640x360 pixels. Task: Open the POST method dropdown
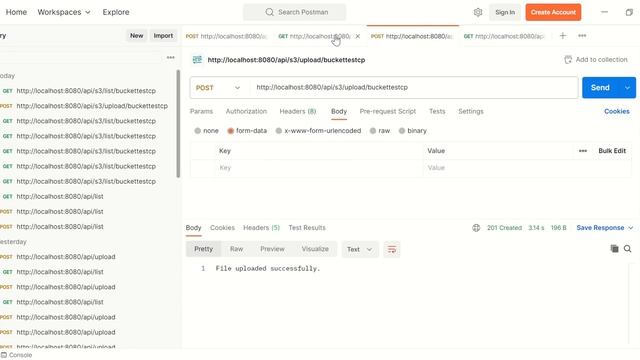[x=218, y=88]
